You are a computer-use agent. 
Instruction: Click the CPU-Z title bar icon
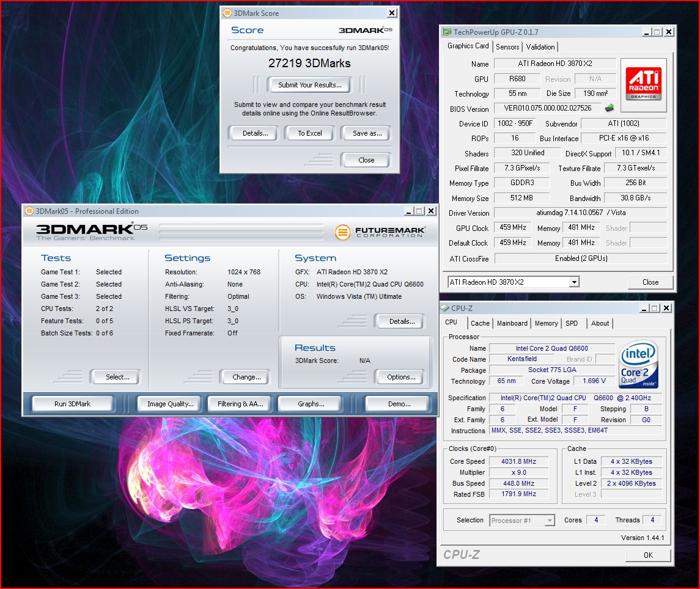click(445, 309)
